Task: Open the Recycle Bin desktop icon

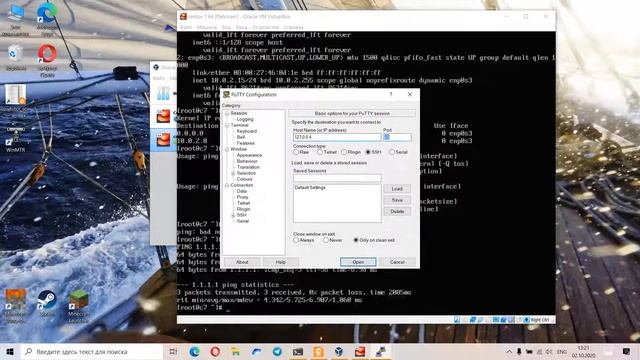Action: [16, 58]
